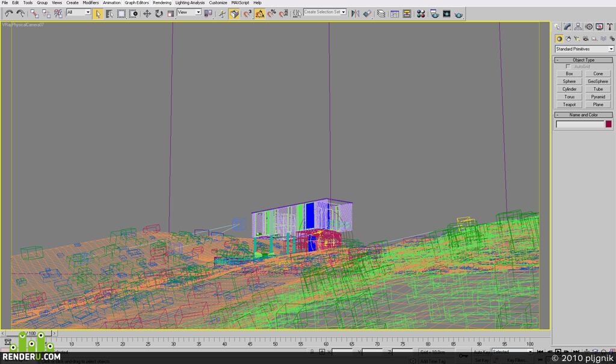Open the Standard Primitives dropdown
The height and width of the screenshot is (364, 616).
584,49
